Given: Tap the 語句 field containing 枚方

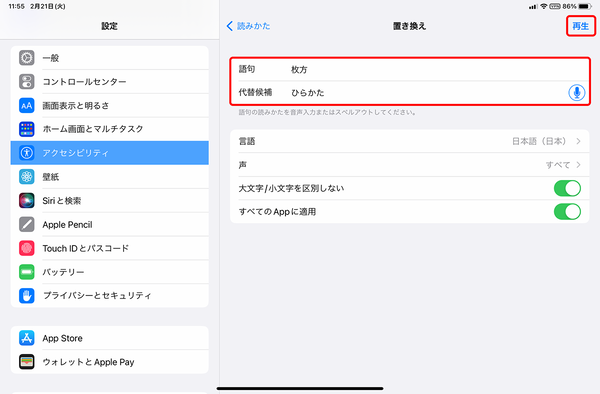Looking at the screenshot, I should point(409,69).
